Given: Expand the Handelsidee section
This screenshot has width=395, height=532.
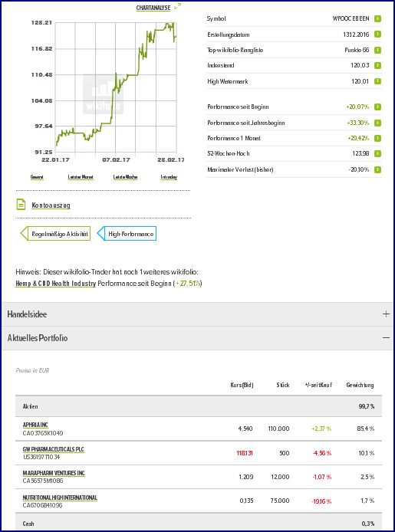Looking at the screenshot, I should pos(386,314).
